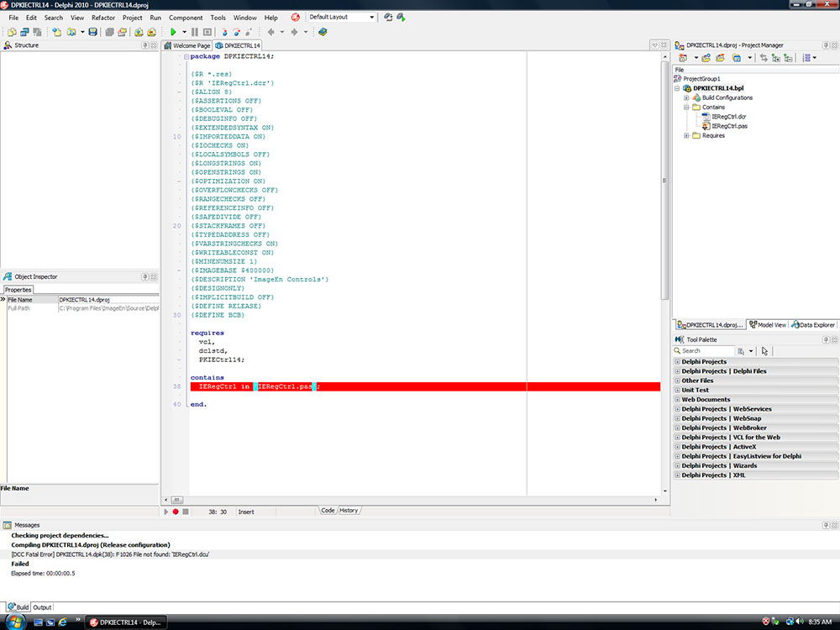Click the Trace Into debug icon
840x630 pixels.
pyautogui.click(x=224, y=32)
